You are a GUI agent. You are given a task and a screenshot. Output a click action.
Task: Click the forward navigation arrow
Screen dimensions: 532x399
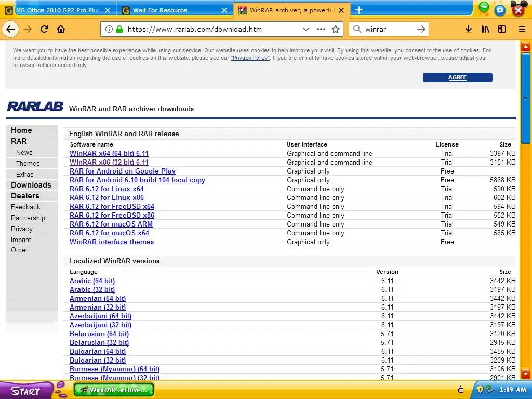pos(28,29)
